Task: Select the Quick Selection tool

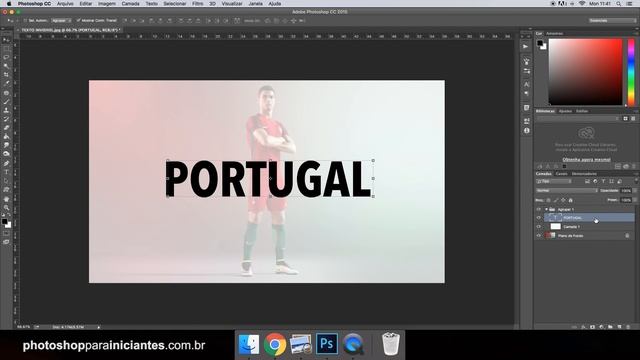Action: pos(6,66)
